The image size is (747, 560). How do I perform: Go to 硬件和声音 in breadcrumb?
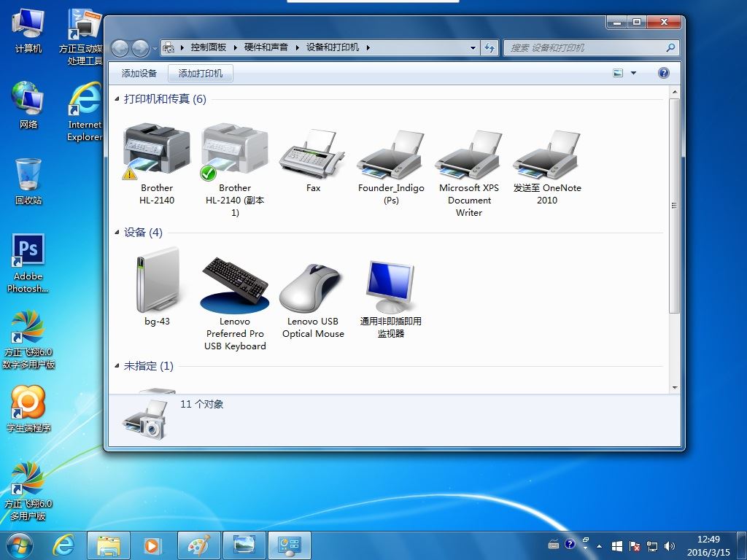(266, 47)
